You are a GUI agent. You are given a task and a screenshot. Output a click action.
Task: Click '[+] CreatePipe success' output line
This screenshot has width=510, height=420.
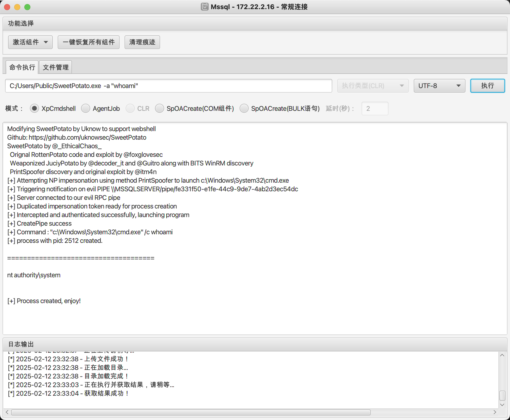39,223
